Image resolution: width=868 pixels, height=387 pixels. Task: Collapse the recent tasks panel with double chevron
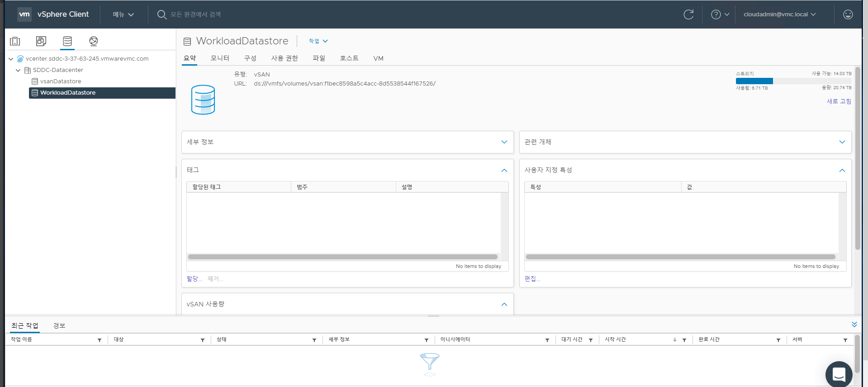(x=854, y=325)
